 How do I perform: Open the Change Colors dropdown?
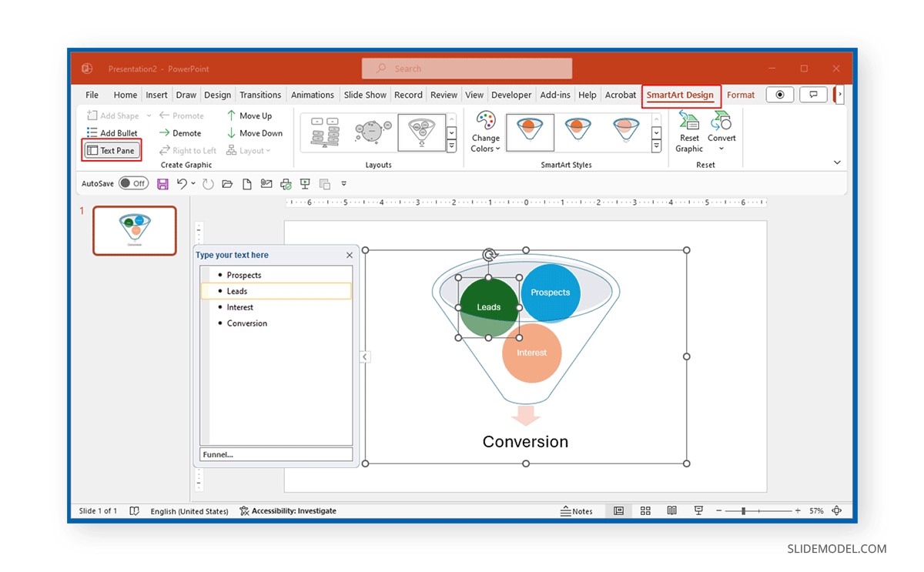486,132
